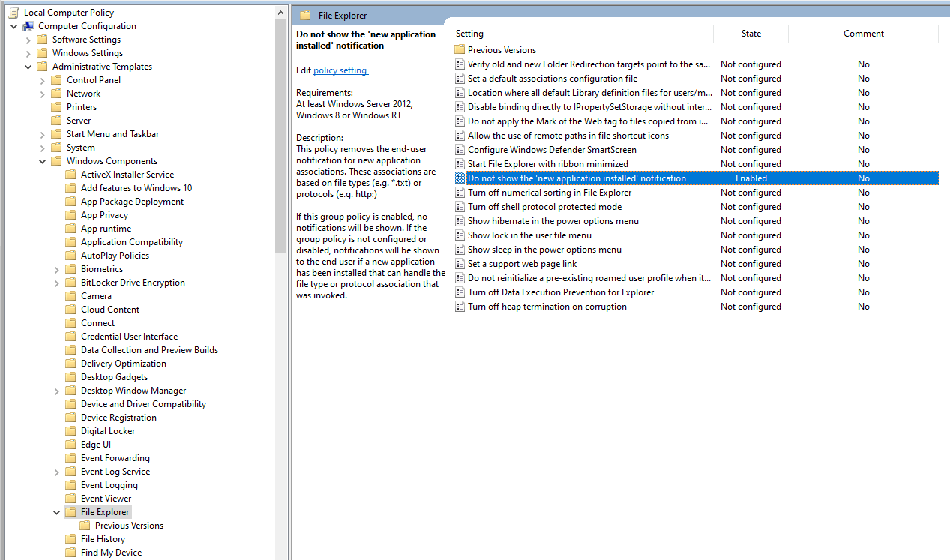
Task: Expand the Windows Settings node
Action: [28, 53]
